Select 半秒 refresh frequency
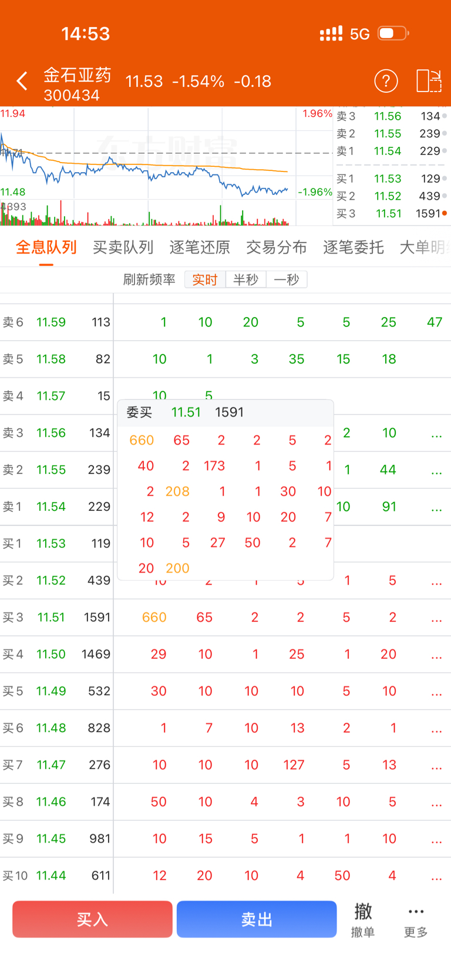Screen dimensions: 451x980 click(245, 279)
